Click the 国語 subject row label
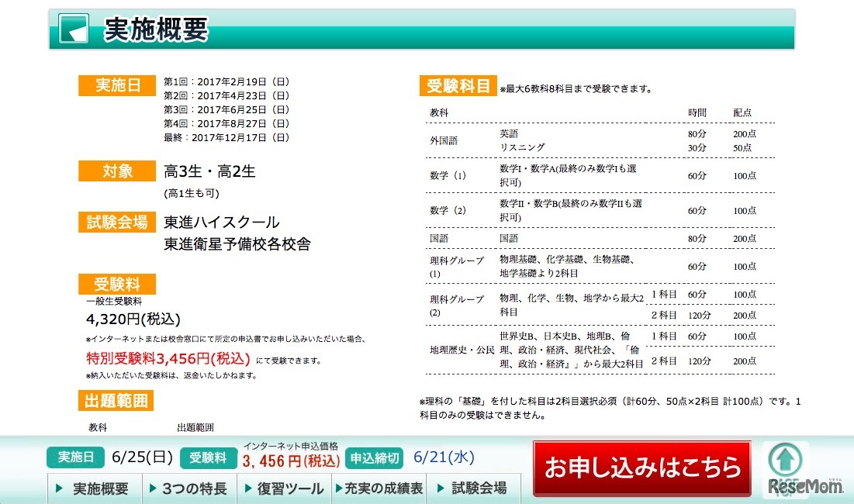Viewport: 854px width, 504px height. point(439,238)
